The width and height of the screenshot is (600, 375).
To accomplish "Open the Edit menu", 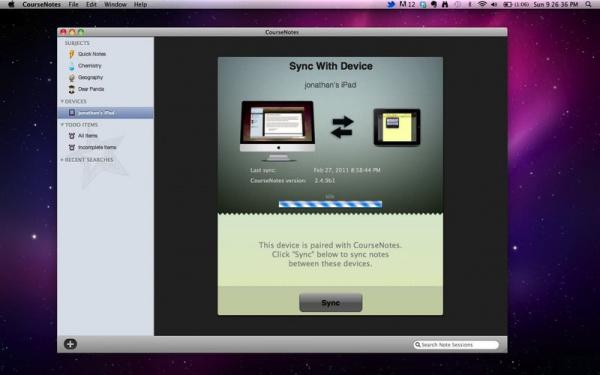I will click(x=91, y=5).
